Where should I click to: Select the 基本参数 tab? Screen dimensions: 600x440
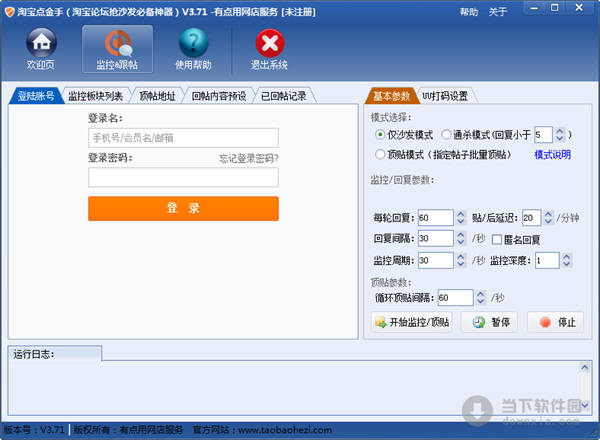(391, 96)
